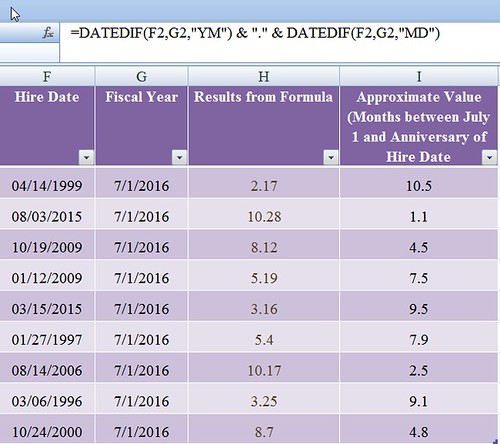Select hire date cell 10/24/2000
500x444 pixels.
(47, 429)
